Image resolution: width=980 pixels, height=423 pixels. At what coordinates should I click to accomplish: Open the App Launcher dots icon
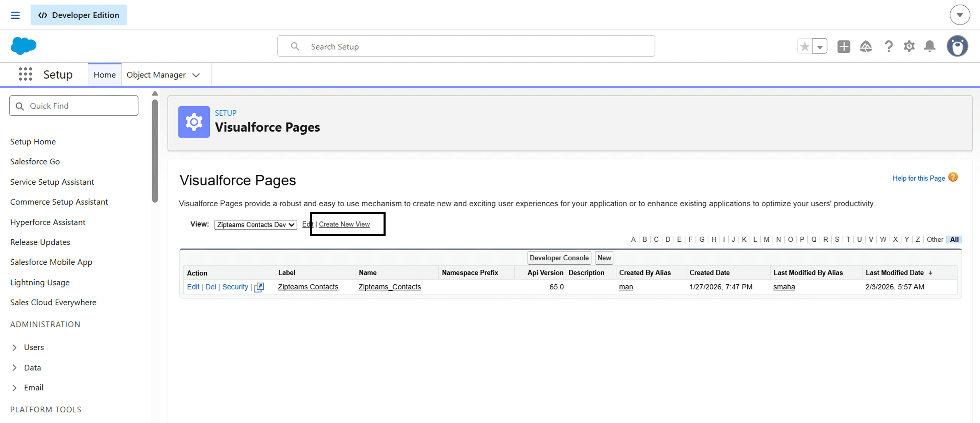pos(26,74)
